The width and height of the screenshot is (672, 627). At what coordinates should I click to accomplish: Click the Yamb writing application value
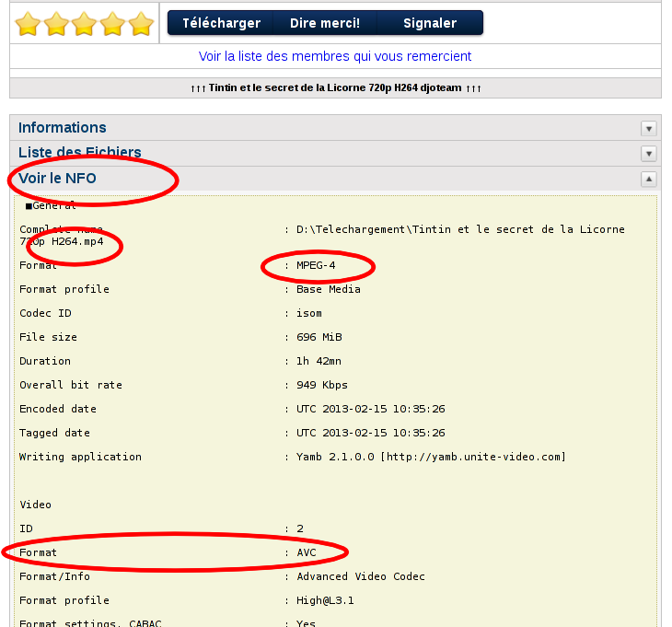(431, 458)
